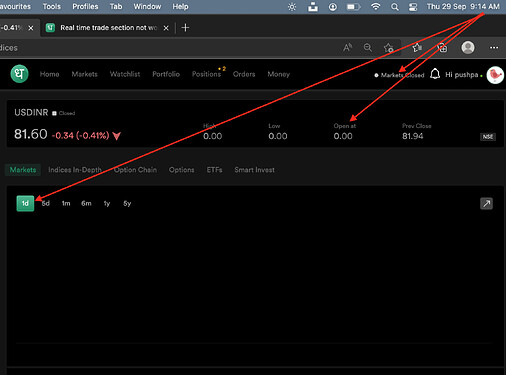Click the Wi-Fi icon in the menu bar
Viewport: 506px width, 375px height.
[x=376, y=7]
